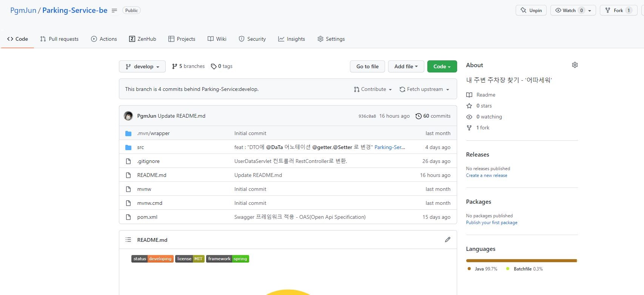Expand the Add file dropdown
Screen dimensions: 644x295
(406, 66)
